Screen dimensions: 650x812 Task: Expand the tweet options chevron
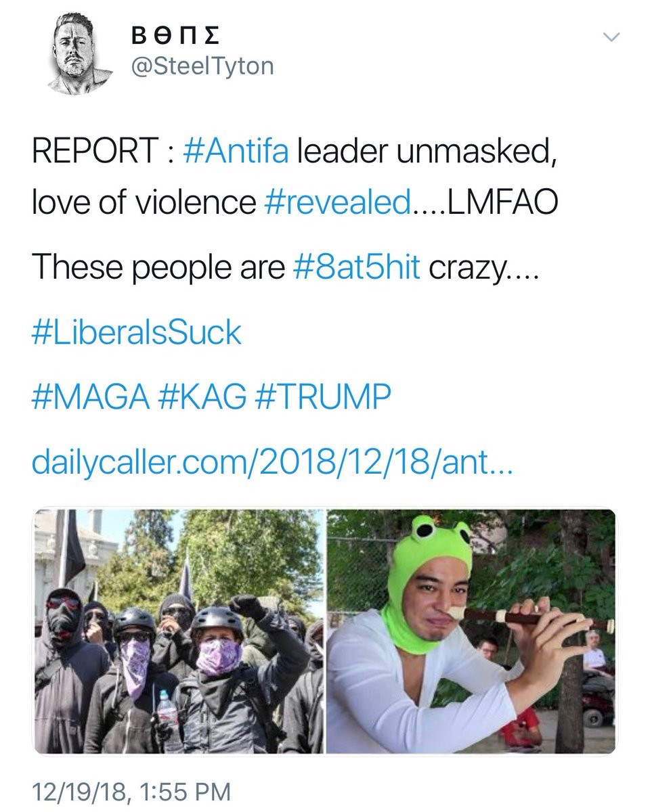[x=611, y=38]
